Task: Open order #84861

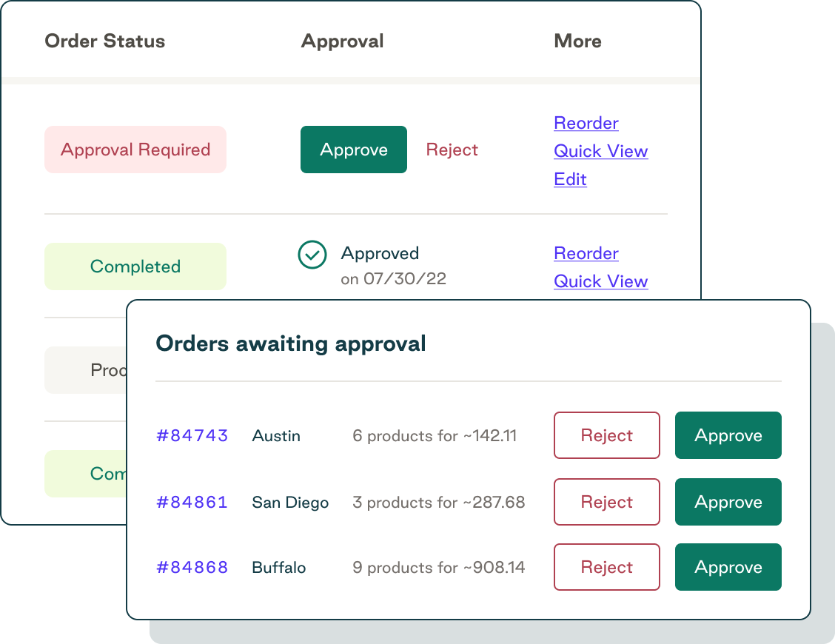Action: click(192, 502)
